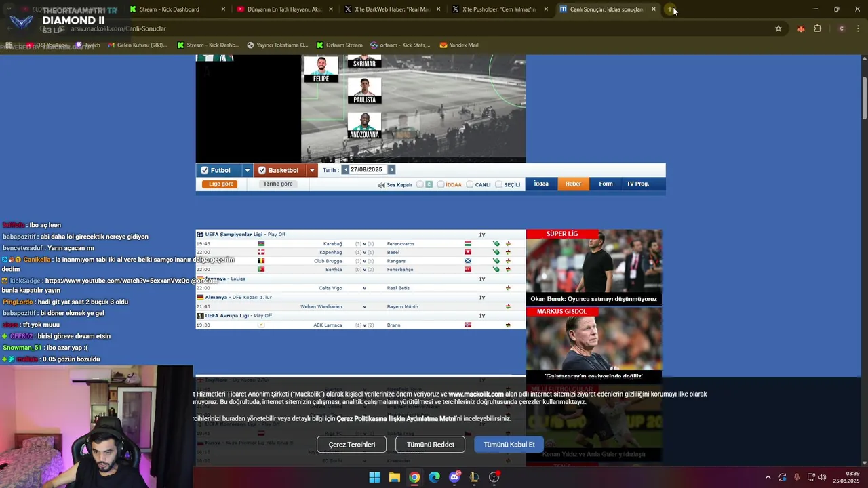Open a new browser tab
Viewport: 868px width, 488px height.
(x=670, y=9)
